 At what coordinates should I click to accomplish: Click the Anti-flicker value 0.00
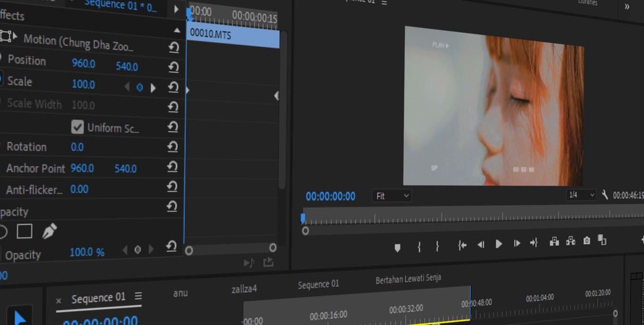(x=79, y=189)
